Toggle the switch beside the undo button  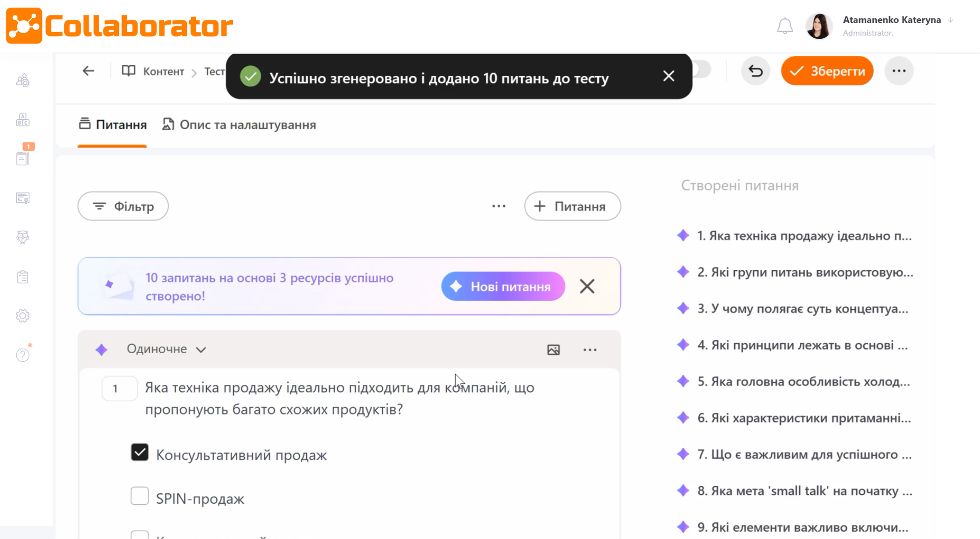click(703, 69)
